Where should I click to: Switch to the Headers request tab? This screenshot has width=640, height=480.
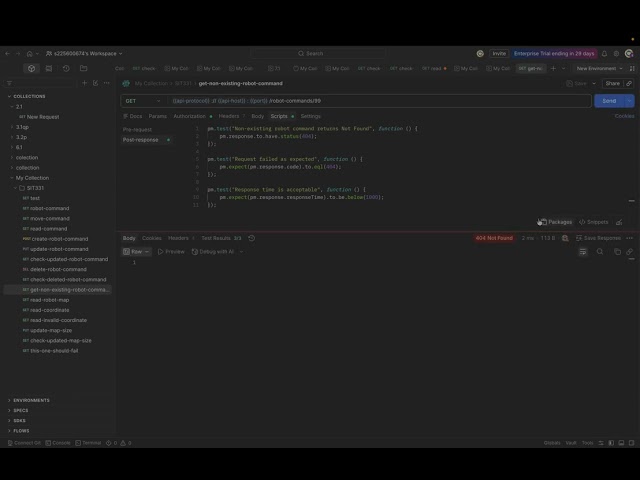click(x=229, y=116)
